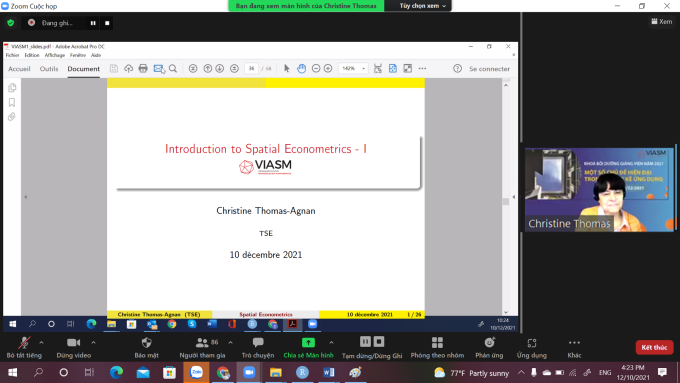680x383 pixels.
Task: Open the Khác more options icon
Action: [x=574, y=343]
